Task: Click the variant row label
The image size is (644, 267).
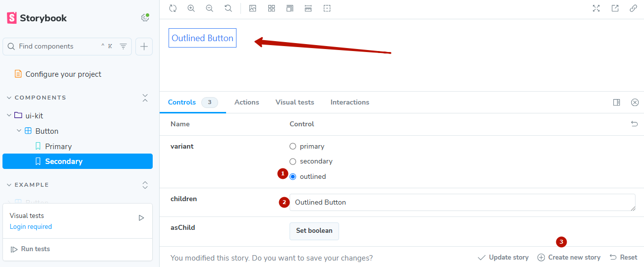Action: (x=182, y=146)
